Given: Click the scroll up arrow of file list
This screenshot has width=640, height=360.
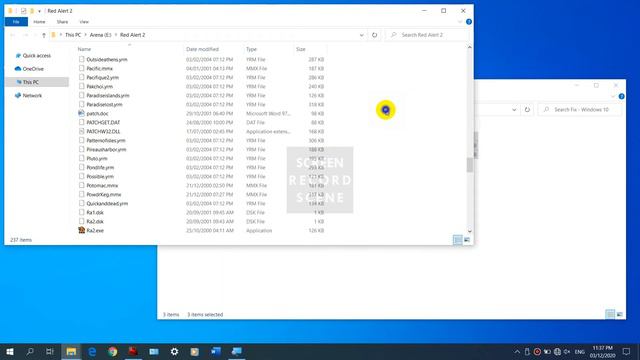Looking at the screenshot, I should [469, 47].
